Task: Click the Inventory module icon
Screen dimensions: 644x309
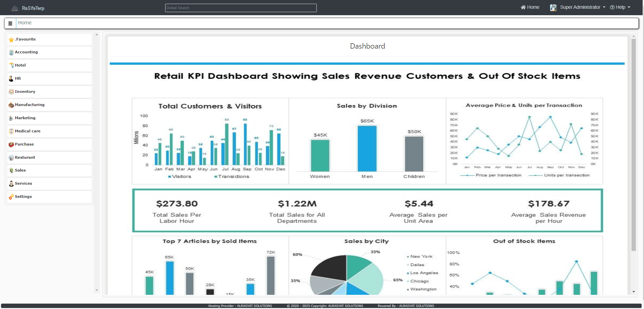Action: 11,92
